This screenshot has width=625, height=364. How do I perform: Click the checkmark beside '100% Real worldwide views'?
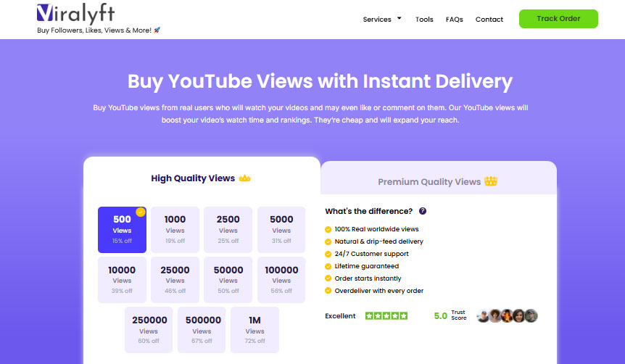click(x=328, y=229)
